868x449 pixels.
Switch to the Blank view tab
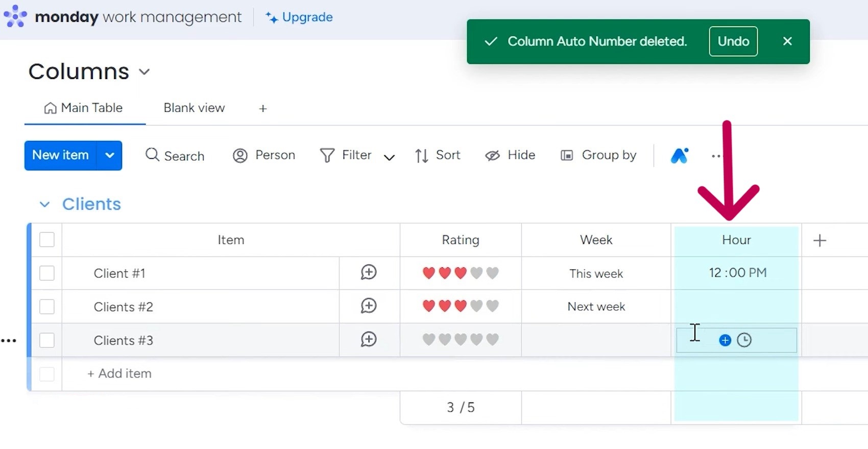[x=194, y=108]
